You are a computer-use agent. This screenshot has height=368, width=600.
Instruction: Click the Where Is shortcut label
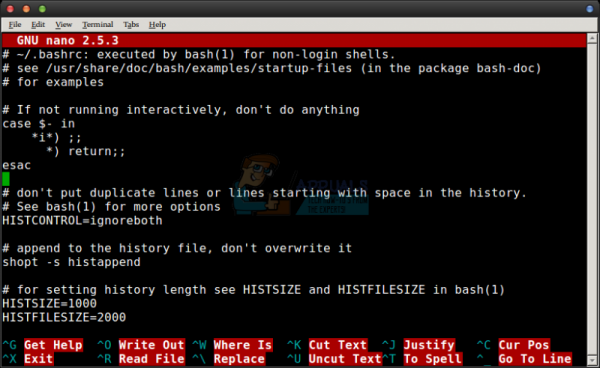(x=243, y=345)
